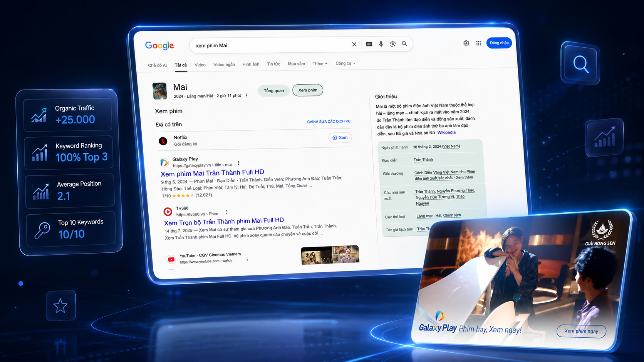Click the Giải Bông Sen award emblem
Viewport: 644px width, 362px height.
tap(602, 232)
